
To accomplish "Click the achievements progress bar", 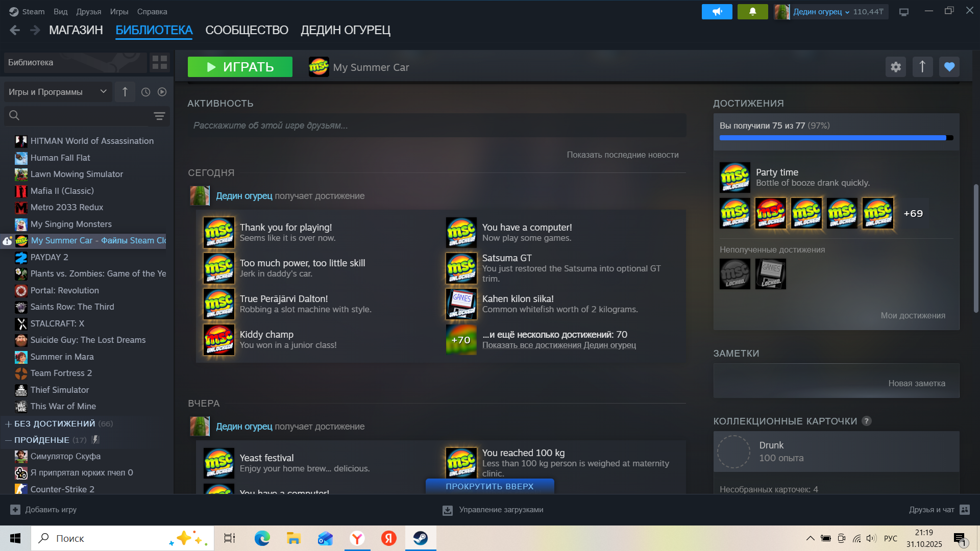I will [836, 138].
